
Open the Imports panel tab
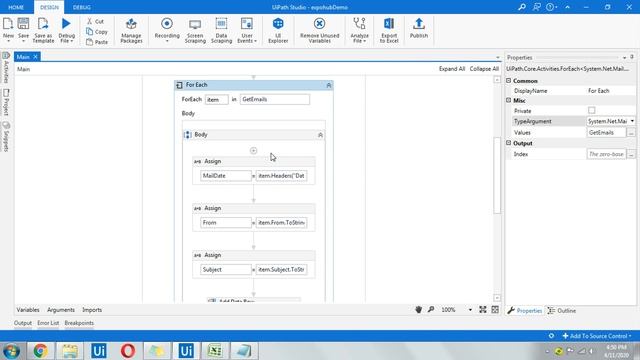pyautogui.click(x=92, y=310)
